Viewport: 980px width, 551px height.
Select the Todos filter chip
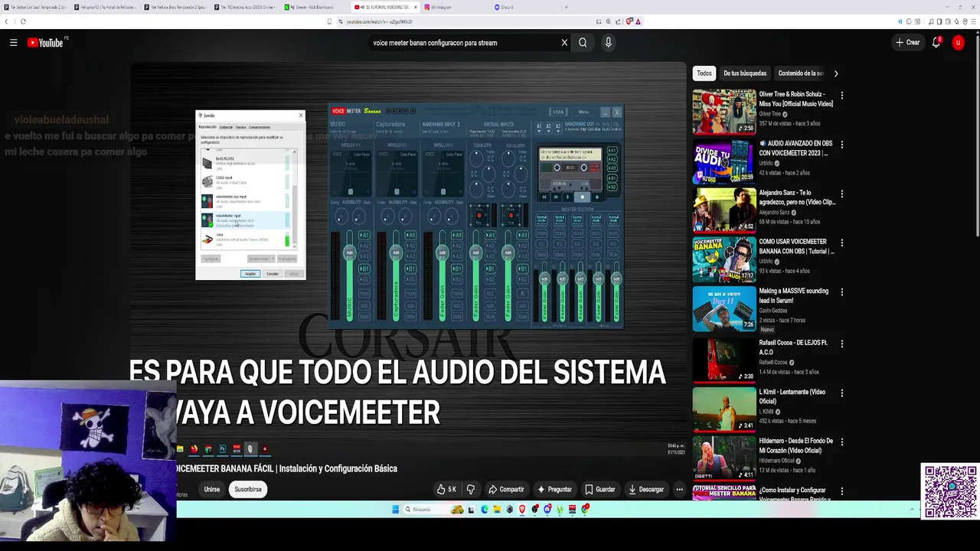[x=704, y=73]
